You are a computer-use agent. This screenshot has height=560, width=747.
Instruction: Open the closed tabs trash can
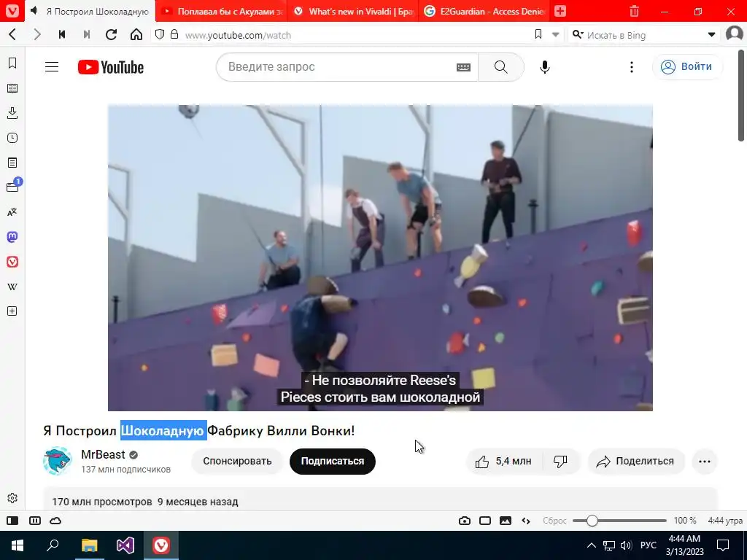tap(634, 11)
